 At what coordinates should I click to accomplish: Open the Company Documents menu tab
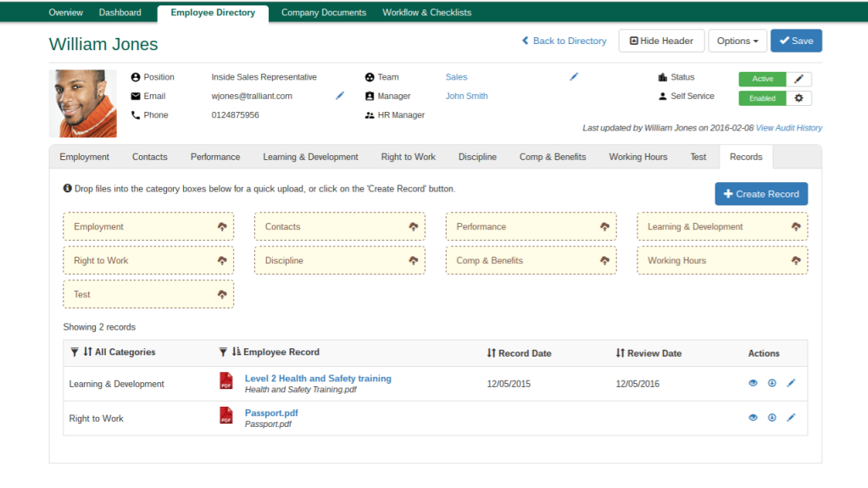pos(323,13)
